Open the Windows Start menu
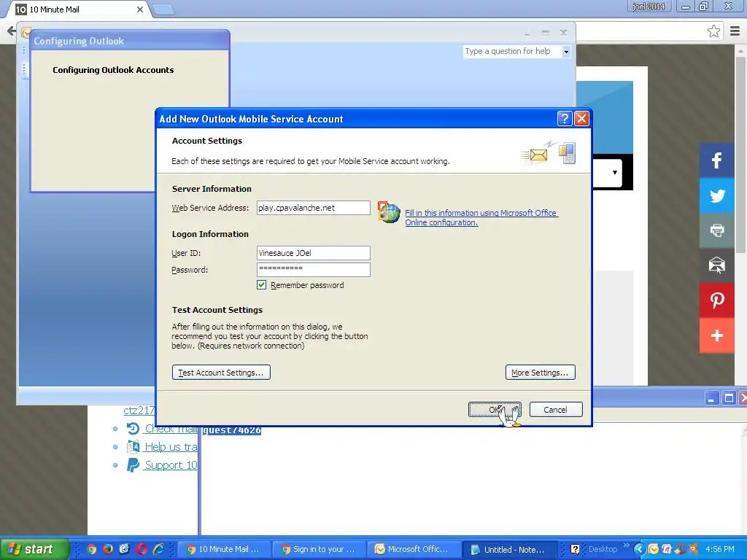747x560 pixels. click(x=34, y=549)
